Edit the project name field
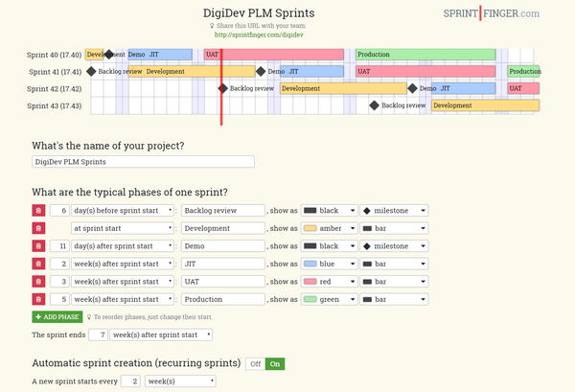The height and width of the screenshot is (392, 575). 143,162
